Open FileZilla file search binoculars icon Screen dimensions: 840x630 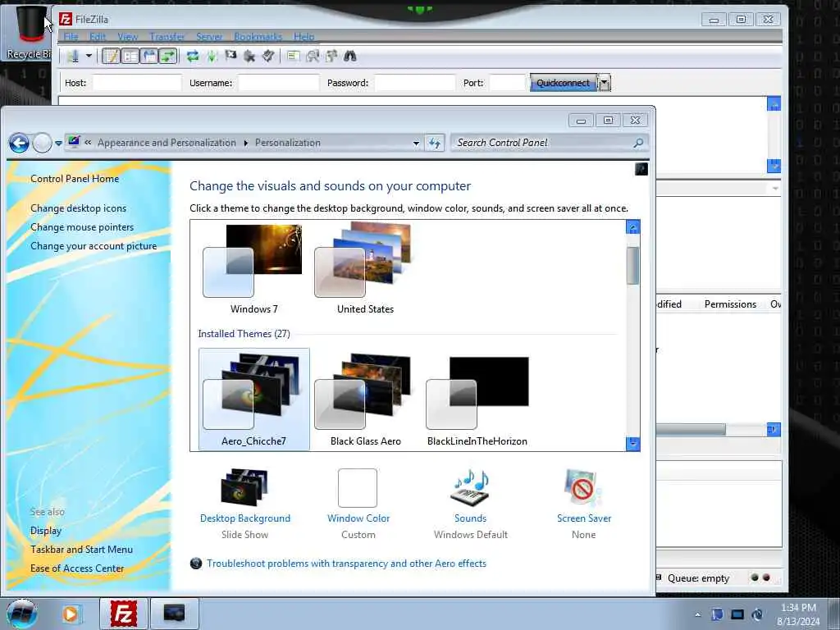coord(349,56)
